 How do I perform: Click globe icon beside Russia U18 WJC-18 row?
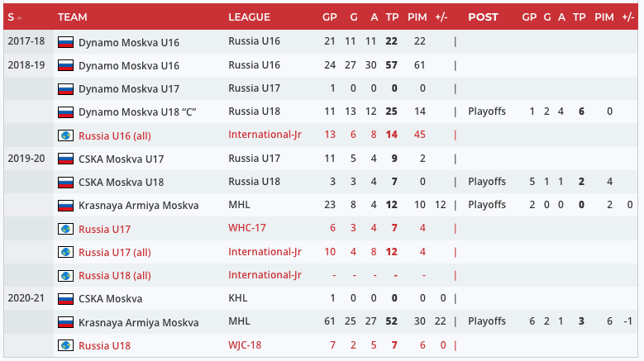point(65,345)
